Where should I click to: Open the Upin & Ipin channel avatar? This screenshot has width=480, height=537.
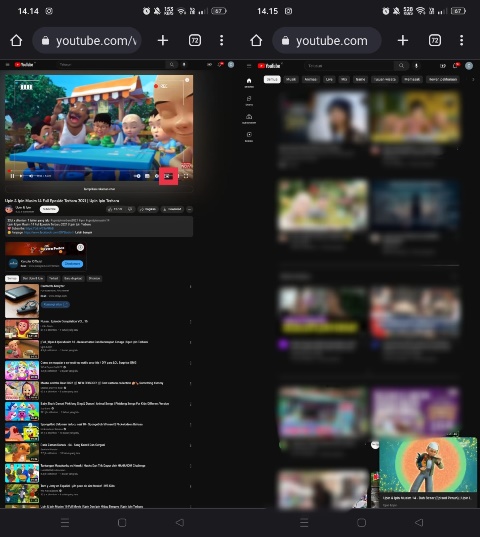(x=9, y=209)
